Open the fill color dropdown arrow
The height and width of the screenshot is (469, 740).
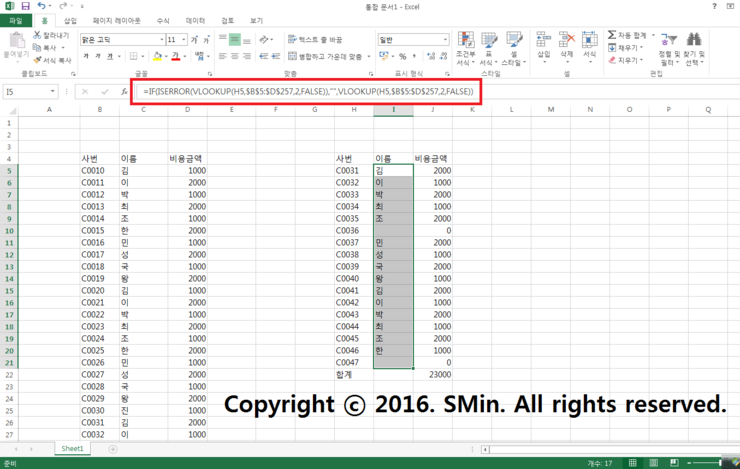point(166,56)
